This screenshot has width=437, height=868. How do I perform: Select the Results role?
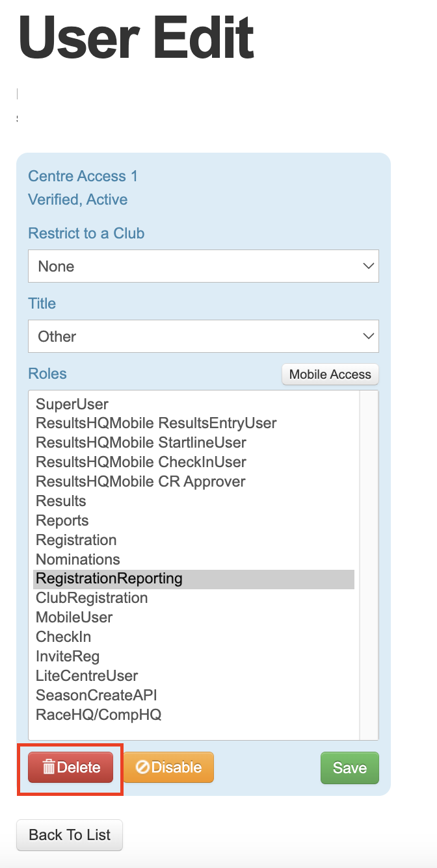pyautogui.click(x=194, y=502)
